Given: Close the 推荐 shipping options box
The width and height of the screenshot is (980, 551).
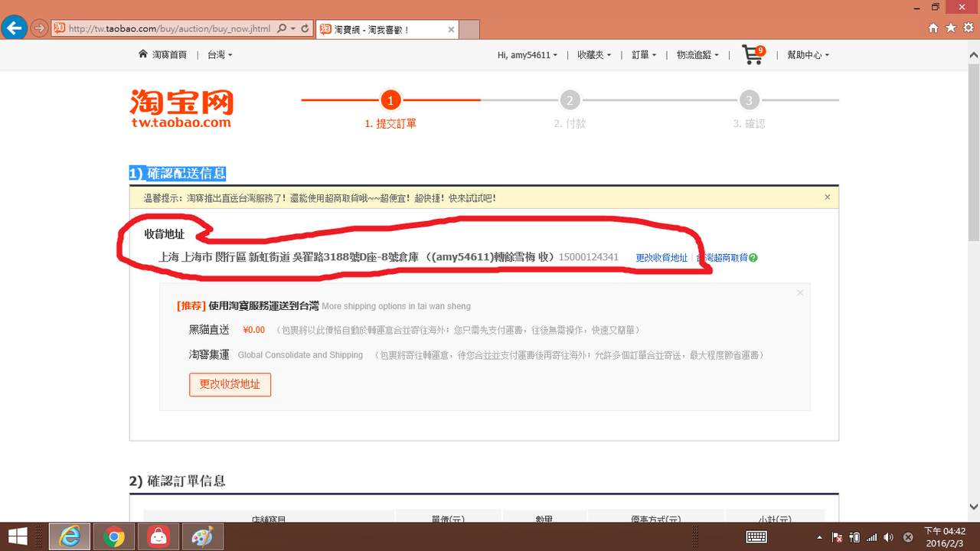Looking at the screenshot, I should click(x=800, y=293).
